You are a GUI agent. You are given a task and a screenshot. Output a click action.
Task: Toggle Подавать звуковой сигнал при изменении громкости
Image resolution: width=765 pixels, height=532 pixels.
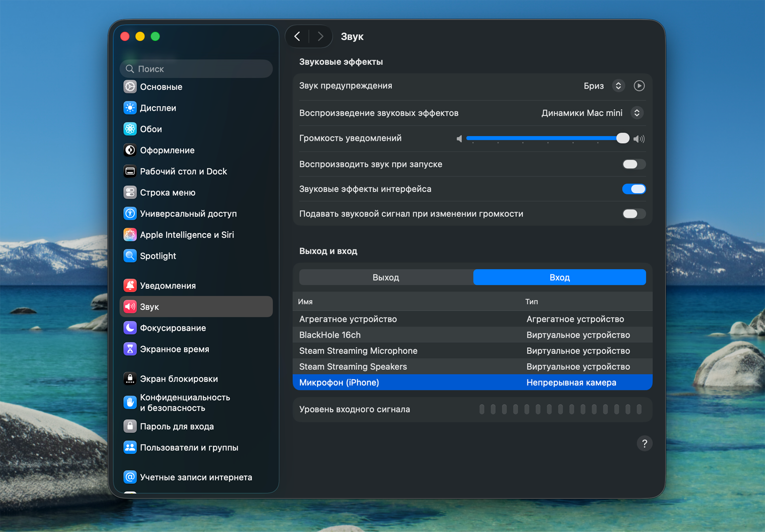click(x=634, y=214)
